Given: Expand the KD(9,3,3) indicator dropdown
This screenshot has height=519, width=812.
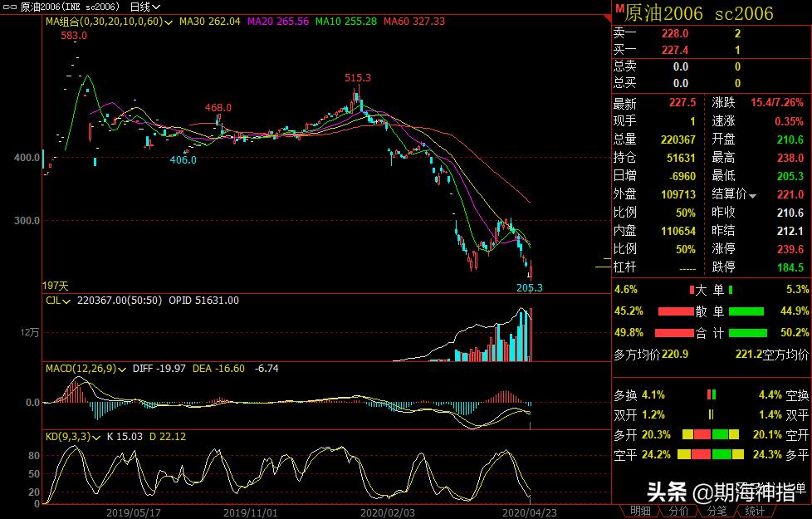Looking at the screenshot, I should [x=95, y=438].
